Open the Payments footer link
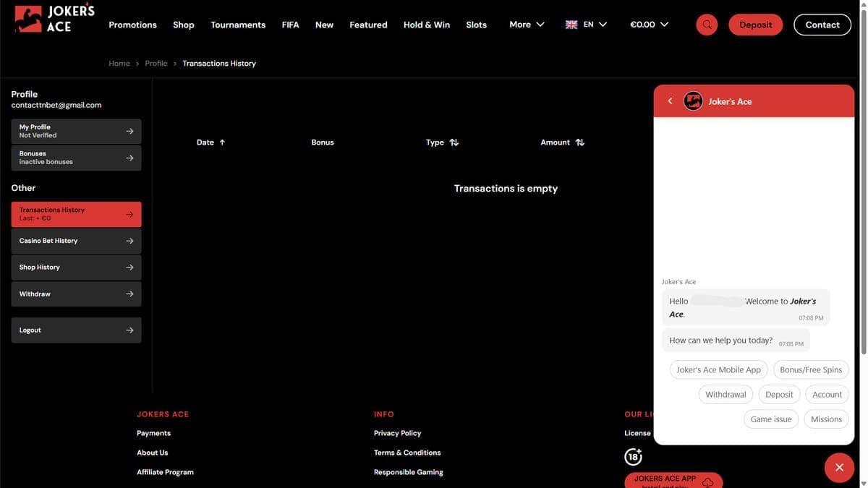 (x=153, y=433)
